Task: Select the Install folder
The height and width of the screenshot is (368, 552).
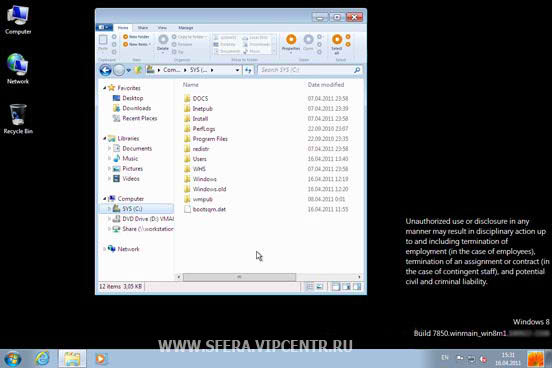Action: [x=196, y=119]
